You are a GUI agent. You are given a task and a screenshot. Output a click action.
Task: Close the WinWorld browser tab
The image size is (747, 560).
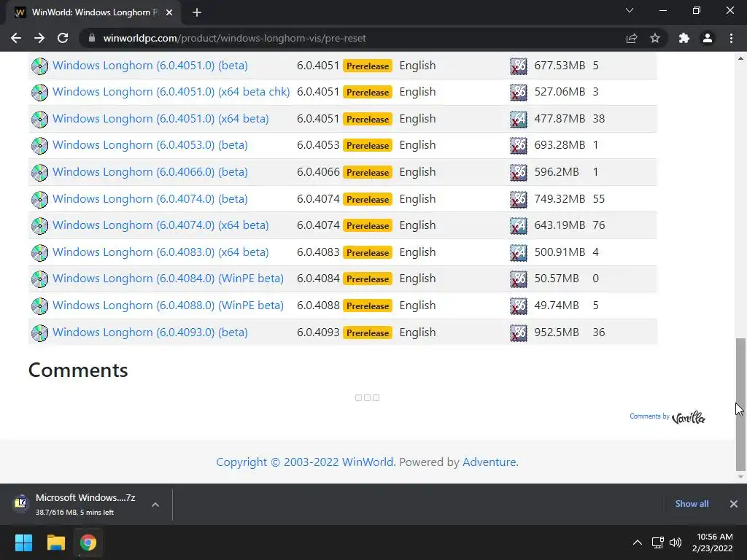(169, 12)
